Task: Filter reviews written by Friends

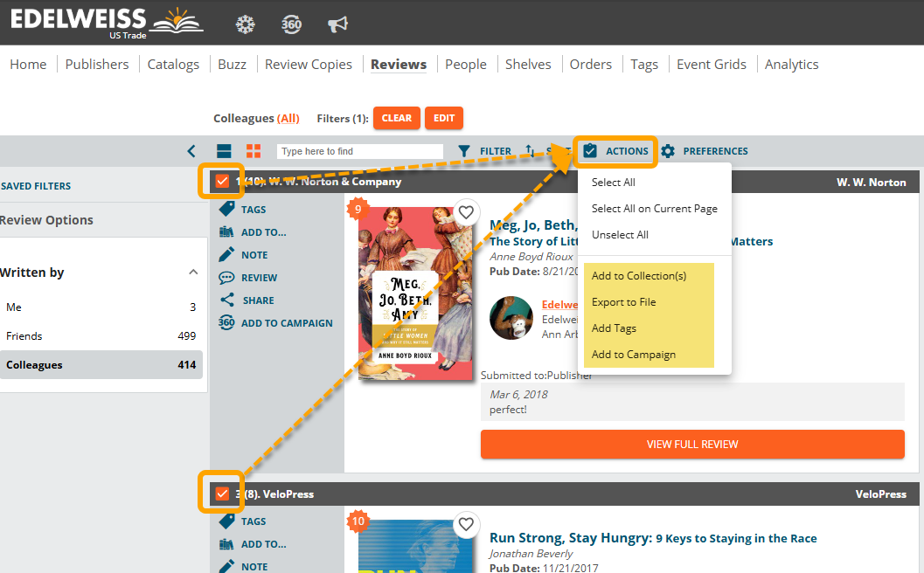Action: coord(101,335)
